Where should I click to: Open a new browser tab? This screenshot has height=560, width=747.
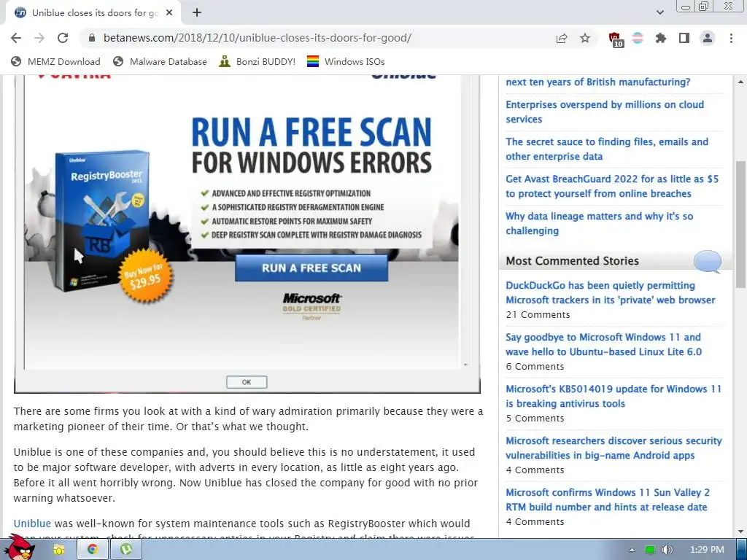(x=197, y=13)
